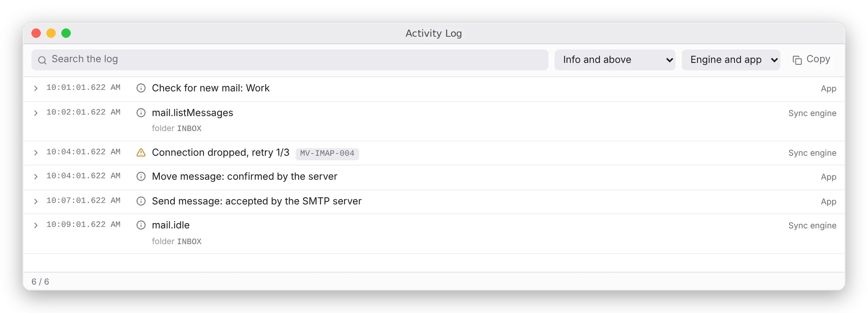Click the info icon beside Check for new mail
This screenshot has width=868, height=313.
(141, 88)
